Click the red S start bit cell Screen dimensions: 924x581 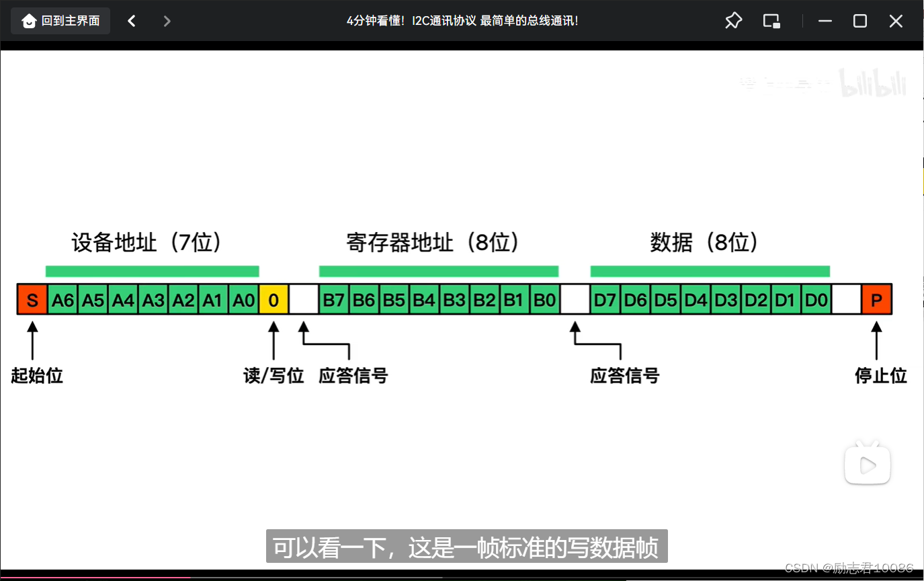pyautogui.click(x=32, y=299)
